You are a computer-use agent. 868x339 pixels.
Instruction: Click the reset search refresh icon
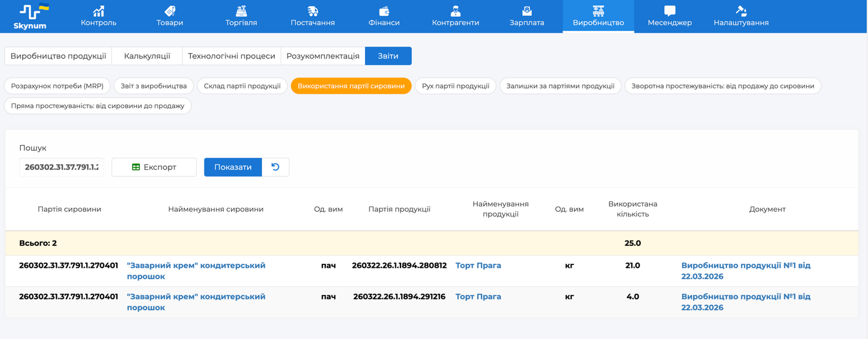click(275, 167)
